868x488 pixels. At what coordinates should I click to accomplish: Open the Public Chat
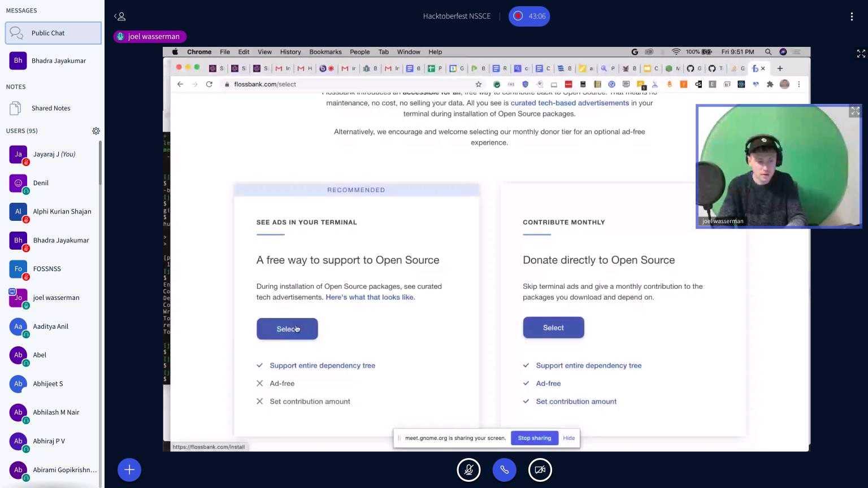[53, 33]
